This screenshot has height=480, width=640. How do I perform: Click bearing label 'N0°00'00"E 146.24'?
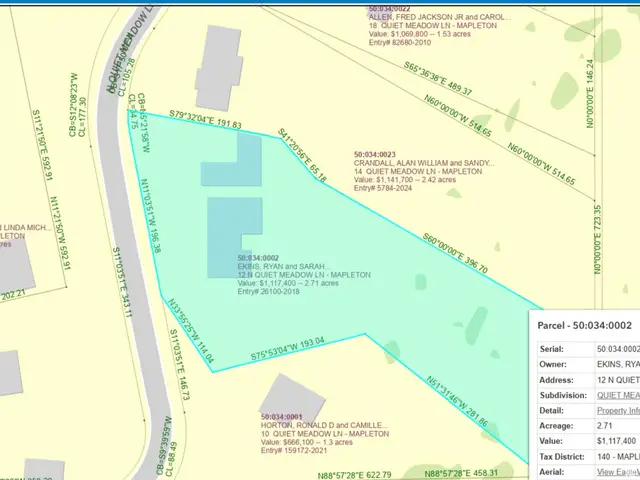coord(589,93)
